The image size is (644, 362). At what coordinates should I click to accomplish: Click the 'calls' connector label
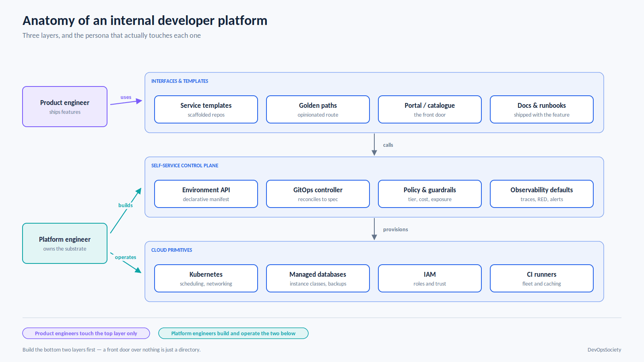tap(388, 145)
